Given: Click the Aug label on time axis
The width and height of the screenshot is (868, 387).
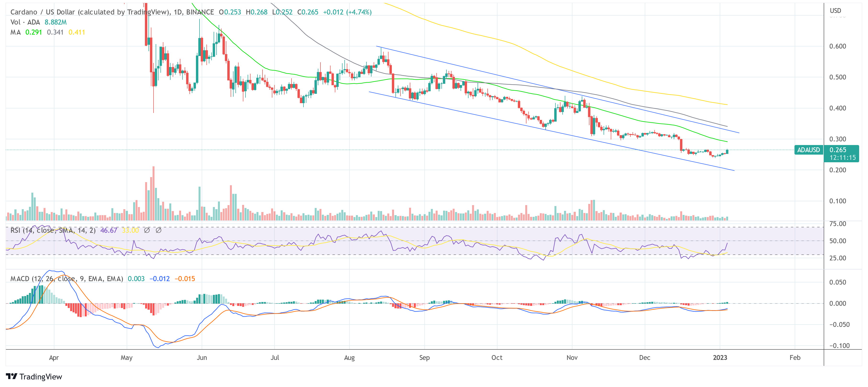Looking at the screenshot, I should coord(349,358).
